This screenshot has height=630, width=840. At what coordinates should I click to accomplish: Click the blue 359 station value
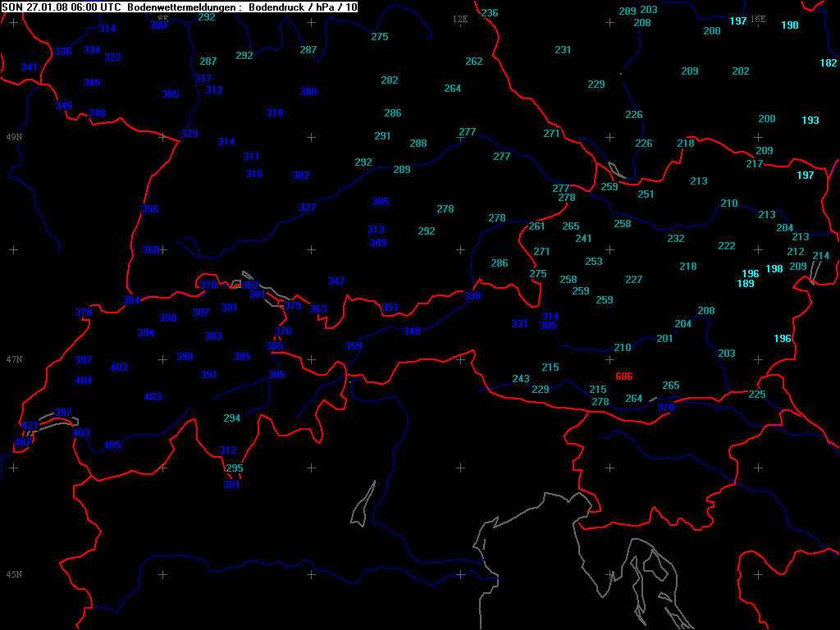coord(354,346)
